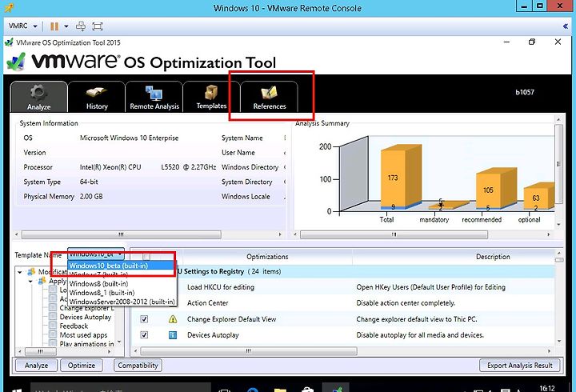Click the info icon in the Devices Autoplay row
The image size is (576, 392).
(172, 334)
